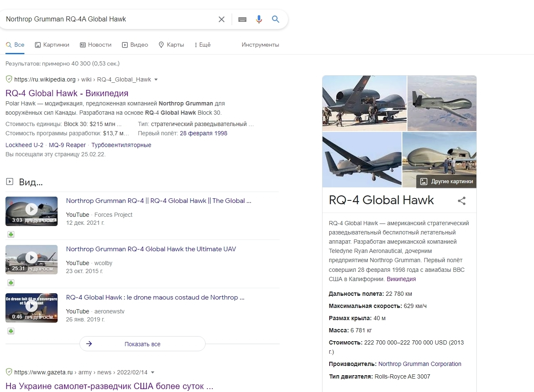Click the green download icon under the first video
Image resolution: width=534 pixels, height=392 pixels.
(11, 234)
